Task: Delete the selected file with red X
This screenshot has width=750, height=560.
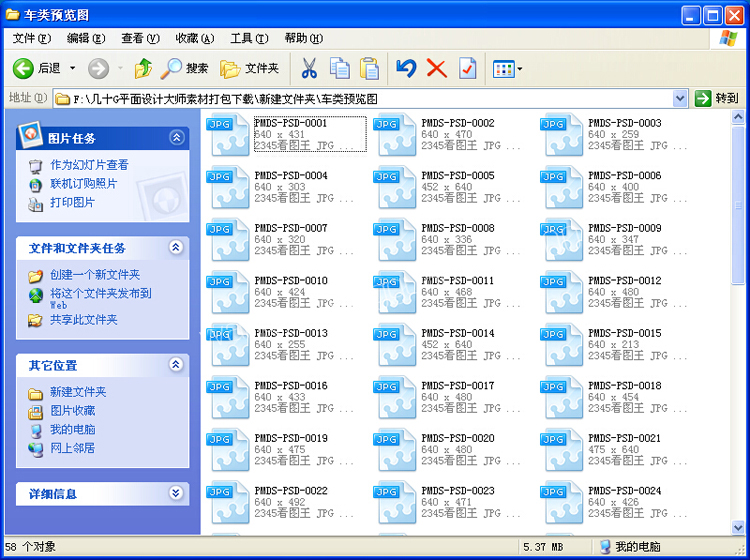Action: (x=437, y=69)
